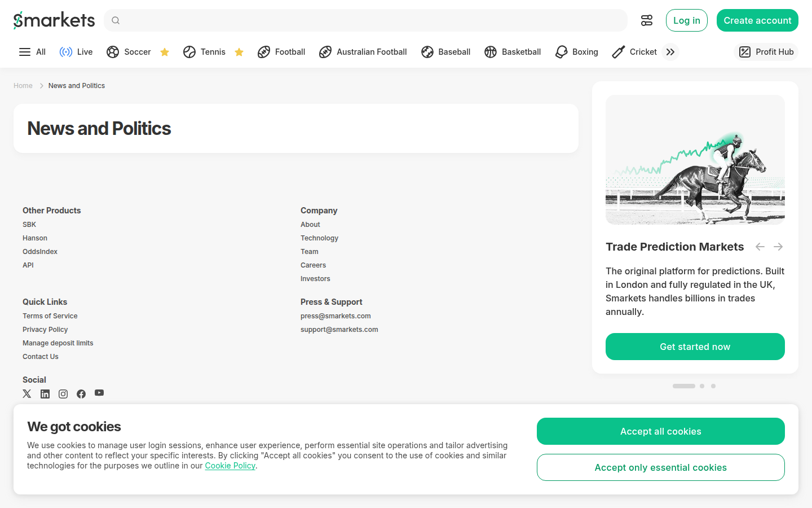Image resolution: width=812 pixels, height=508 pixels.
Task: Select the third carousel dot indicator
Action: click(x=713, y=386)
